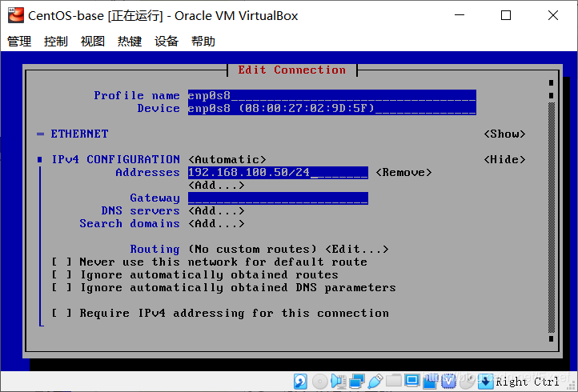Collapse IPv4 configuration with <Hide>
This screenshot has height=392, width=578.
(x=504, y=159)
